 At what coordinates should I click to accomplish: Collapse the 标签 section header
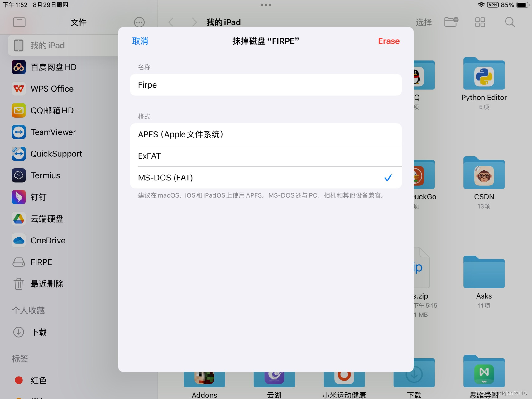20,359
